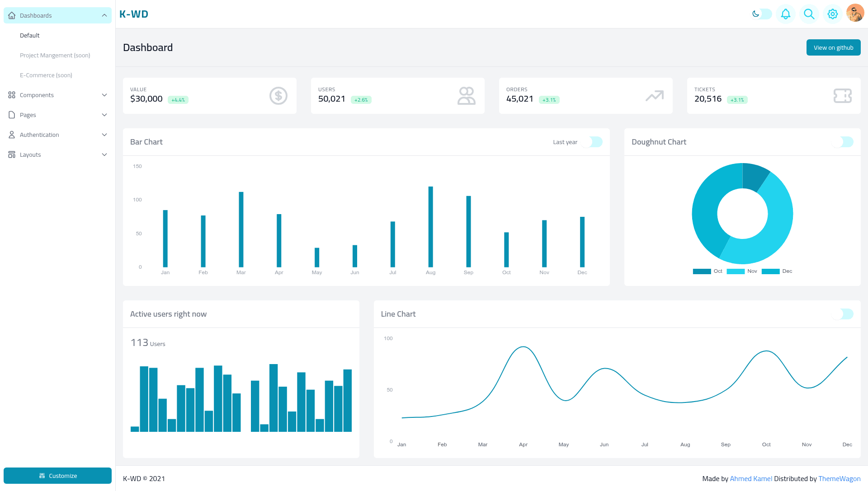The height and width of the screenshot is (491, 868).
Task: Toggle the Doughnut Chart switch
Action: pos(843,142)
